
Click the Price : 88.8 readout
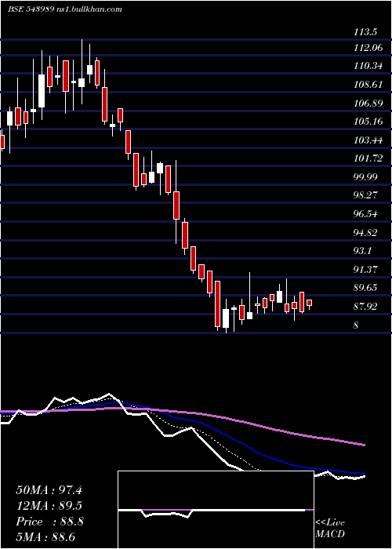pyautogui.click(x=49, y=522)
